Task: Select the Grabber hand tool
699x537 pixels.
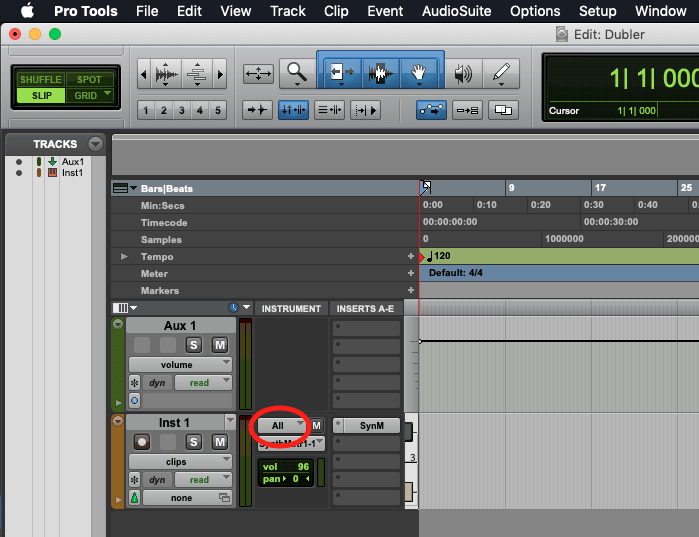Action: [419, 73]
